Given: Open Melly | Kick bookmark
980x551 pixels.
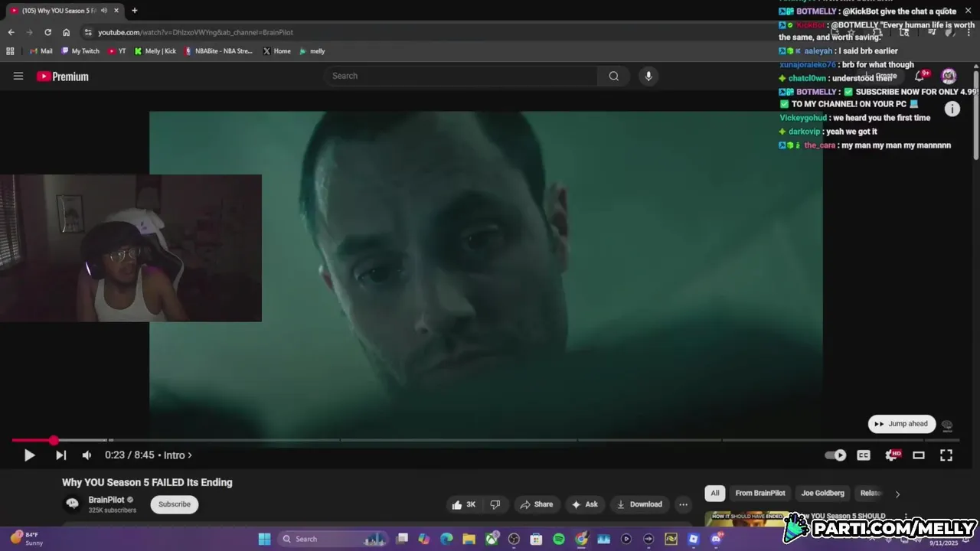Looking at the screenshot, I should click(x=155, y=51).
